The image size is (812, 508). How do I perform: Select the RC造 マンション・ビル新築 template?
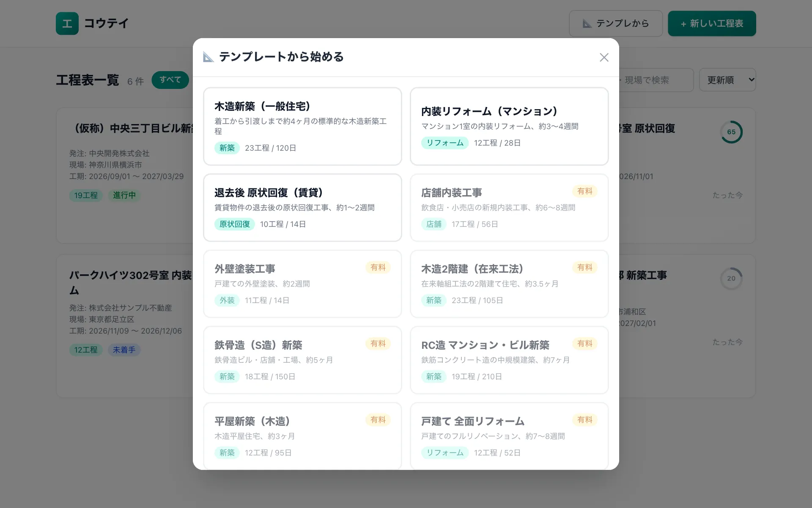[x=509, y=360]
